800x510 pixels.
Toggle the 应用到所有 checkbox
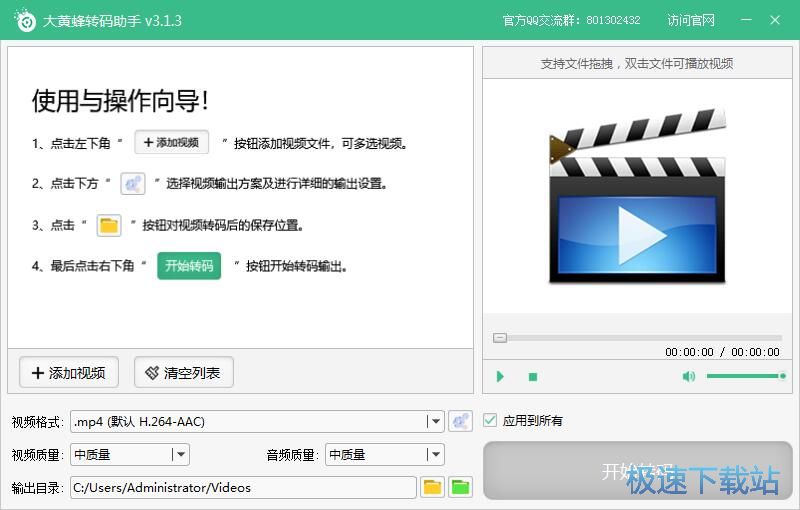click(490, 421)
